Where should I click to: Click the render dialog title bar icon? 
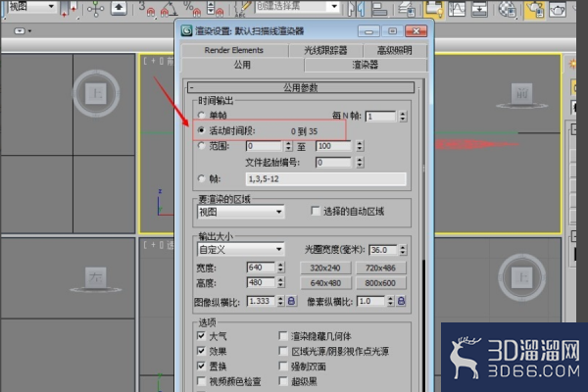point(187,30)
